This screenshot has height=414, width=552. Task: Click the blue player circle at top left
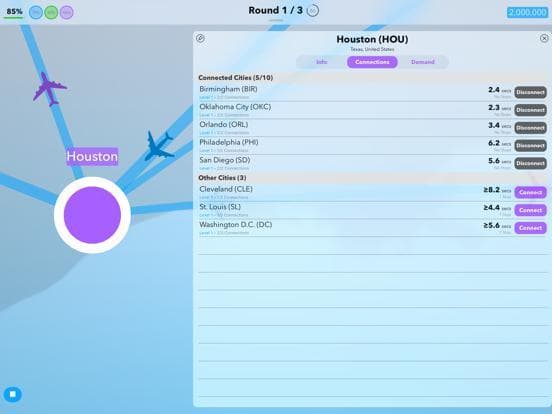point(36,12)
